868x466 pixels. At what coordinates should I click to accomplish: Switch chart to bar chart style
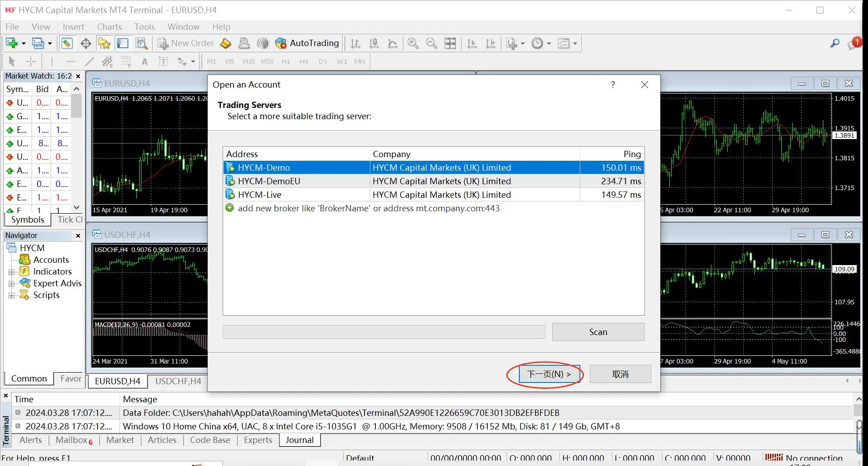pyautogui.click(x=355, y=43)
